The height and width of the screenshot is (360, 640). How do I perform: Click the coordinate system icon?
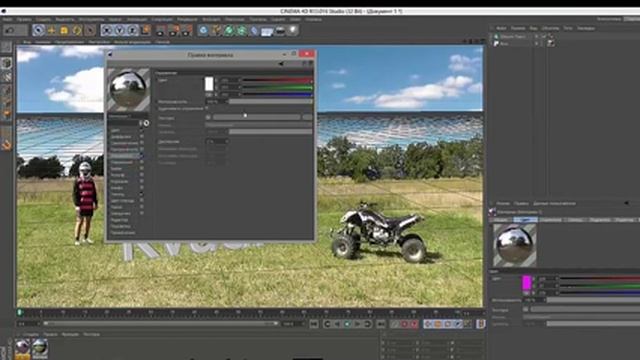(x=145, y=30)
